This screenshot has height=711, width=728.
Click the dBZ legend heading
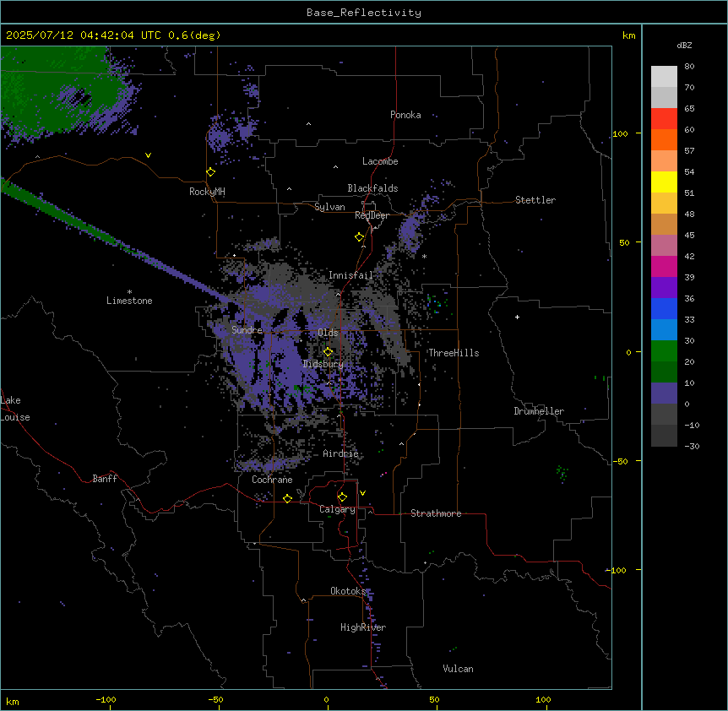[x=684, y=45]
